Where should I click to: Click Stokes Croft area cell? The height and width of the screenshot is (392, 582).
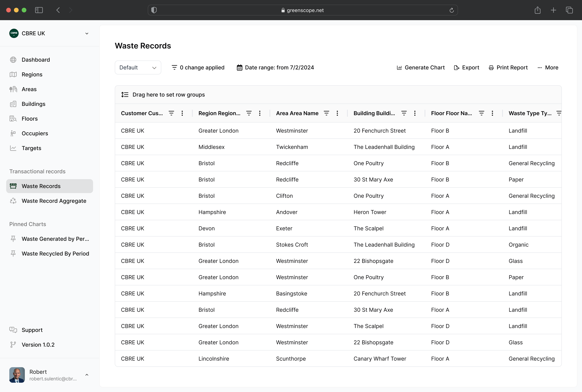click(x=292, y=245)
